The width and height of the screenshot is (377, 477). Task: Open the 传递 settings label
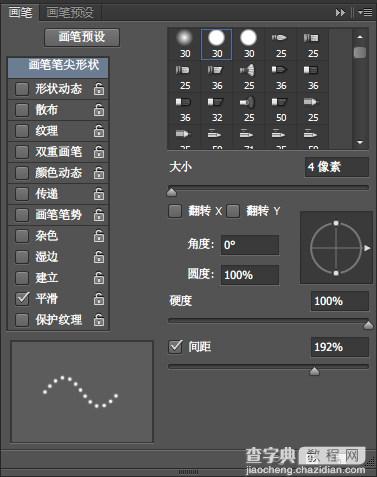tap(47, 194)
